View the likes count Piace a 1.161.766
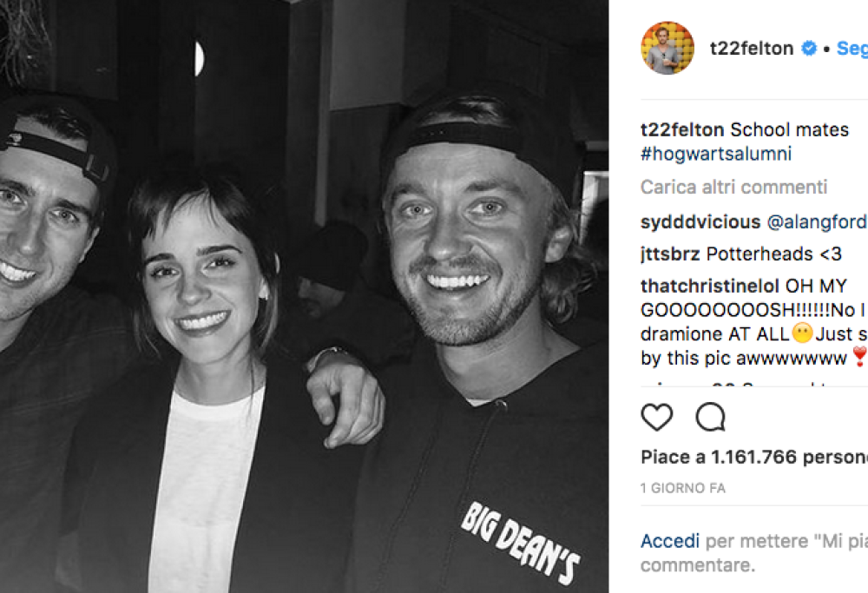 click(x=754, y=458)
